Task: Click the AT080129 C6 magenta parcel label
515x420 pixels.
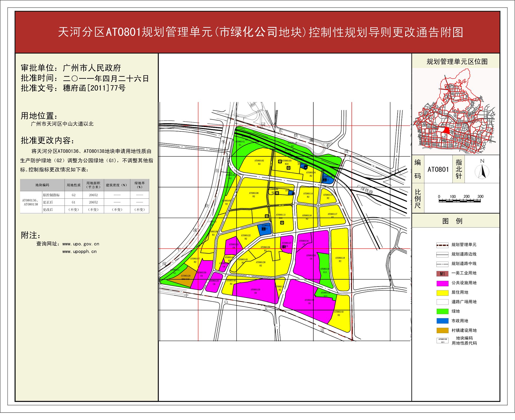Action: click(x=255, y=291)
